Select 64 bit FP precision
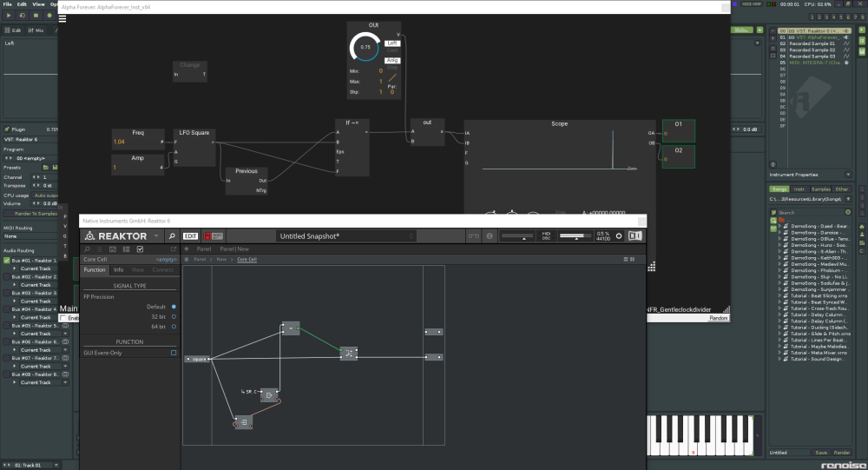 (x=174, y=327)
